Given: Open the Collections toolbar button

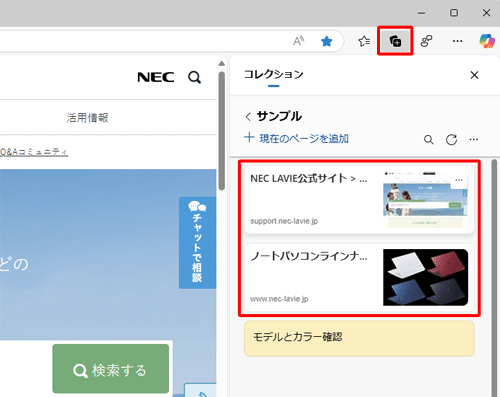Looking at the screenshot, I should (395, 41).
